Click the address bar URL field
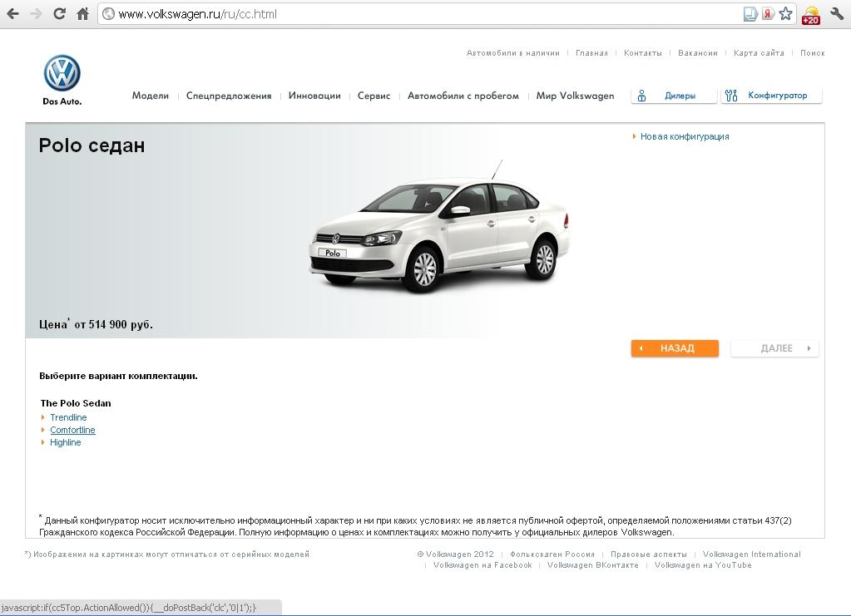 click(x=416, y=14)
